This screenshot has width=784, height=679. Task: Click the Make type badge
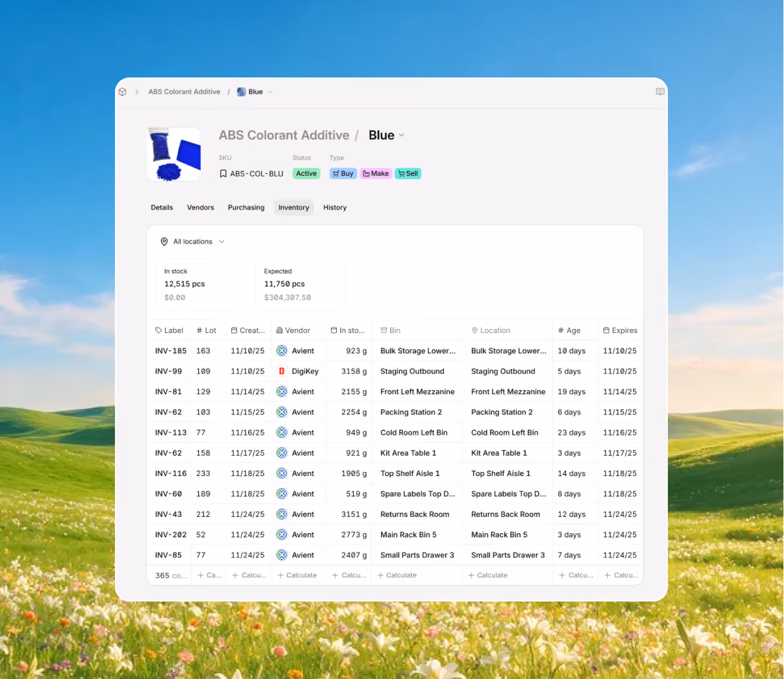(x=376, y=173)
